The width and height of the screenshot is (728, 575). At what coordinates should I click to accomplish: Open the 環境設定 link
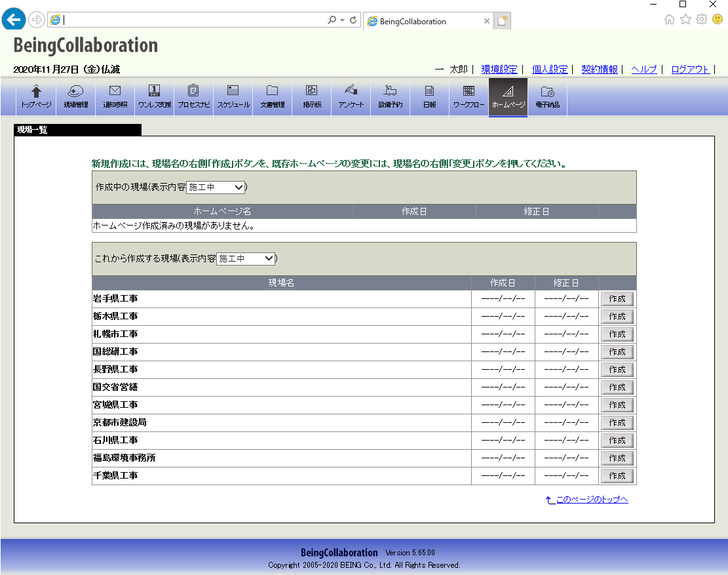coord(499,69)
